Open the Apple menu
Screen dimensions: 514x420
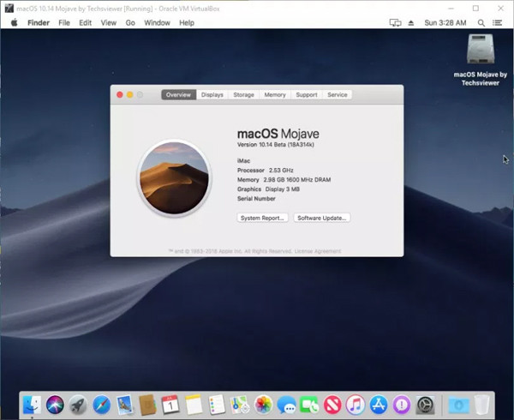14,23
